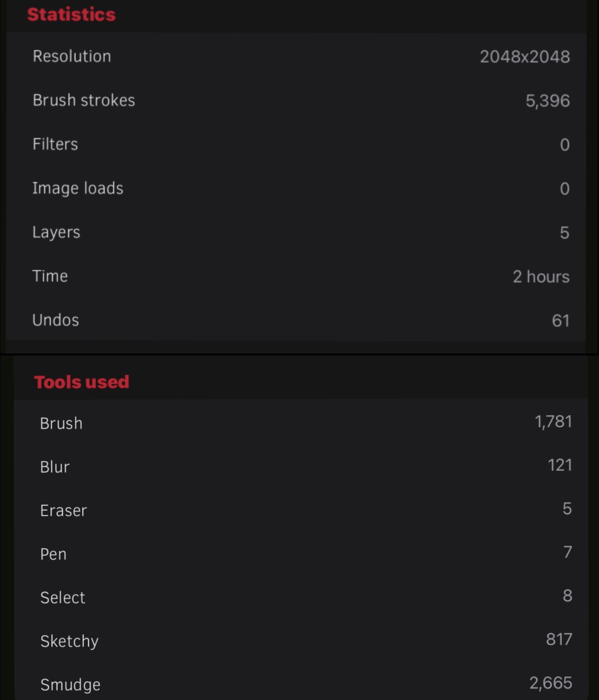Click the Smudge tool label
Viewport: 599px width, 700px height.
tap(71, 685)
